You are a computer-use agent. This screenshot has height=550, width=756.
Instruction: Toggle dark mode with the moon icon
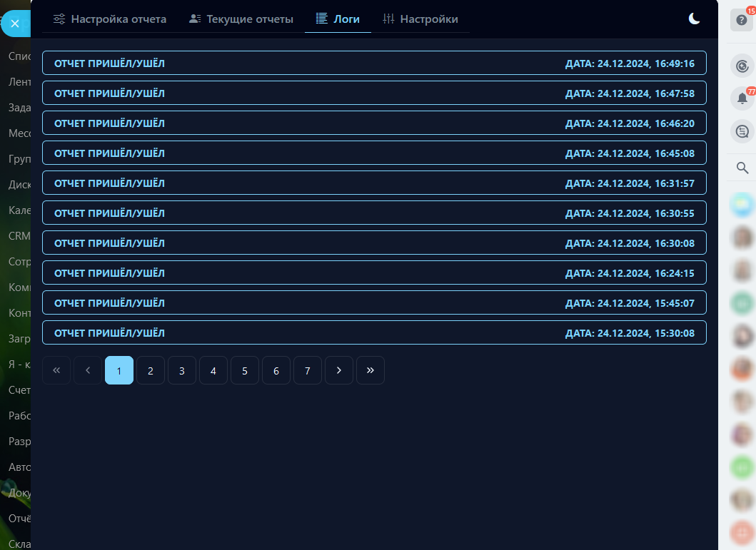click(x=694, y=19)
